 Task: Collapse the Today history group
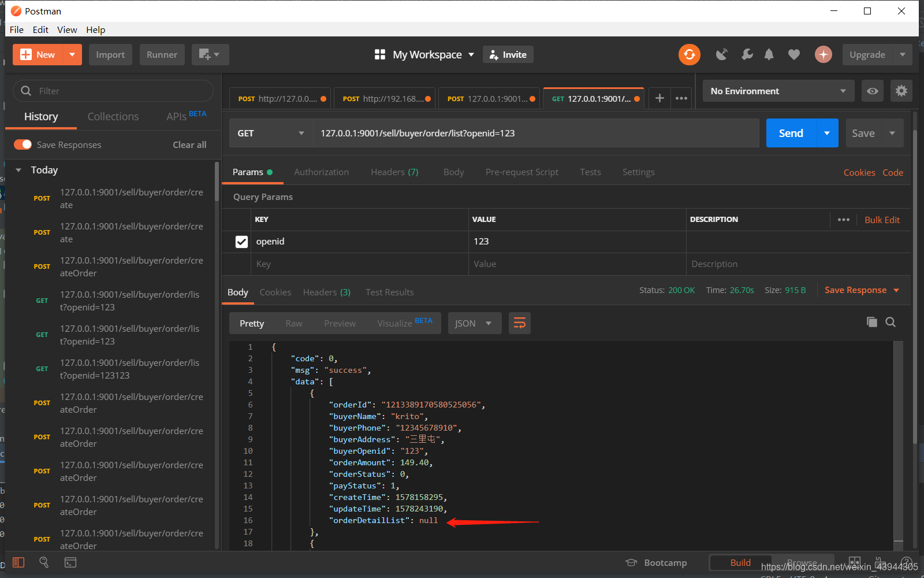pos(18,170)
